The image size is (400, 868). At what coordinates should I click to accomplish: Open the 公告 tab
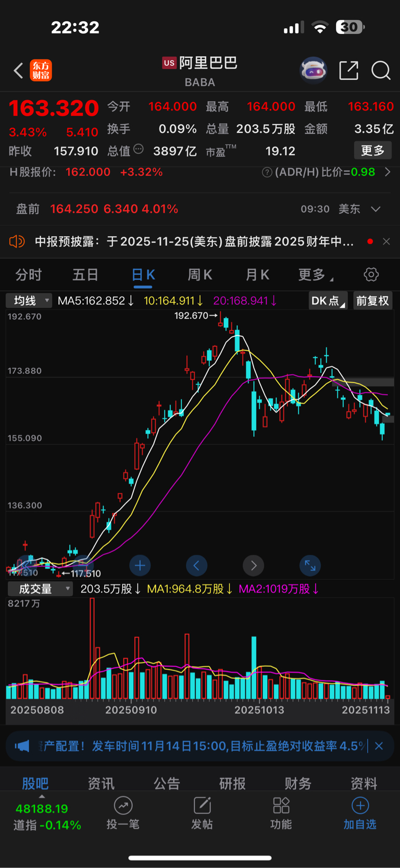tap(167, 783)
